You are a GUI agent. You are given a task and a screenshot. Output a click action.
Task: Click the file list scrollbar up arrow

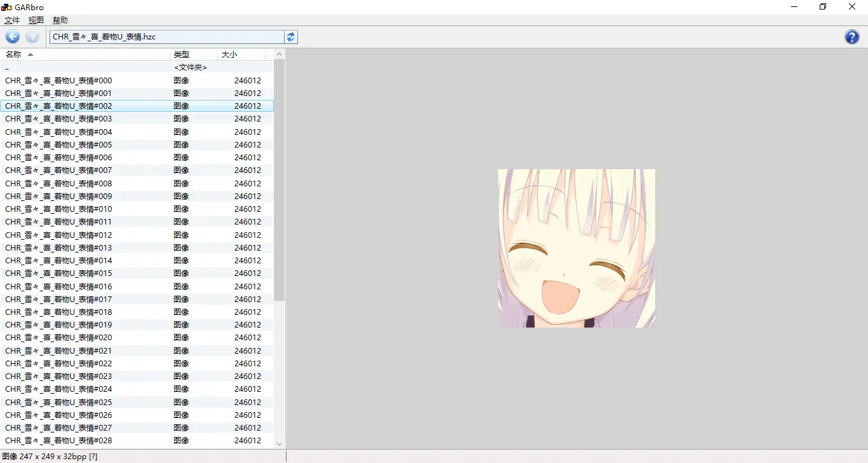(x=280, y=54)
